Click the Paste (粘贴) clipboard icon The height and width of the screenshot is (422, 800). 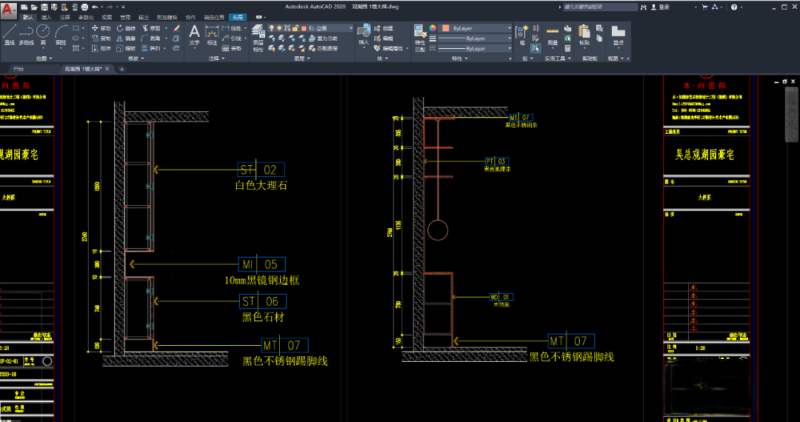pos(585,33)
